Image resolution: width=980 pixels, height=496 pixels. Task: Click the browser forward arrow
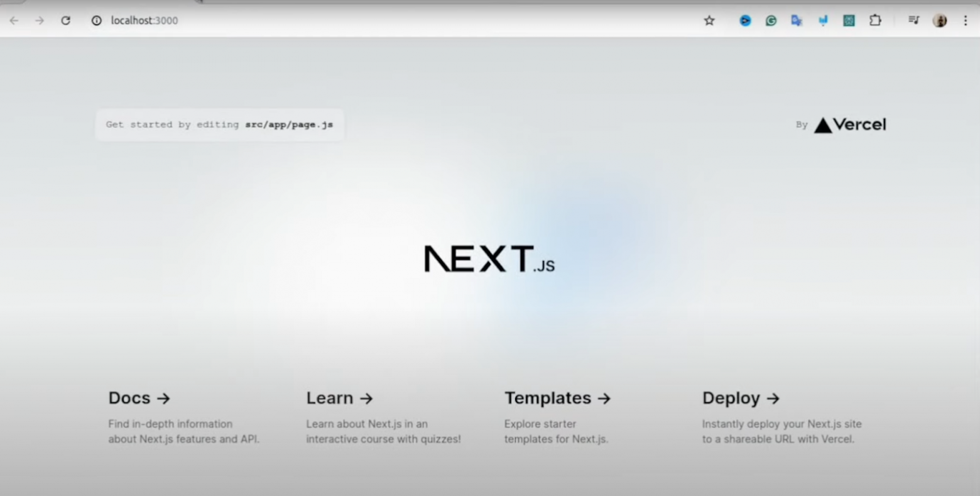[x=40, y=21]
